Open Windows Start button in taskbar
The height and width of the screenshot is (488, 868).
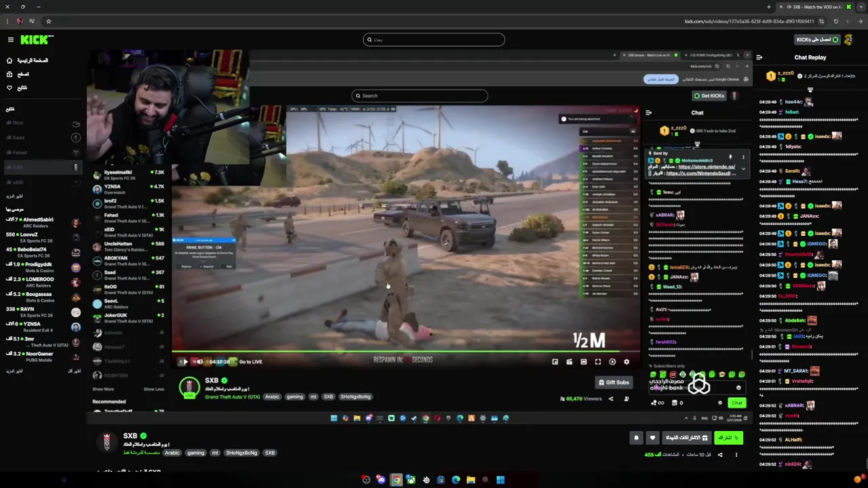point(500,480)
